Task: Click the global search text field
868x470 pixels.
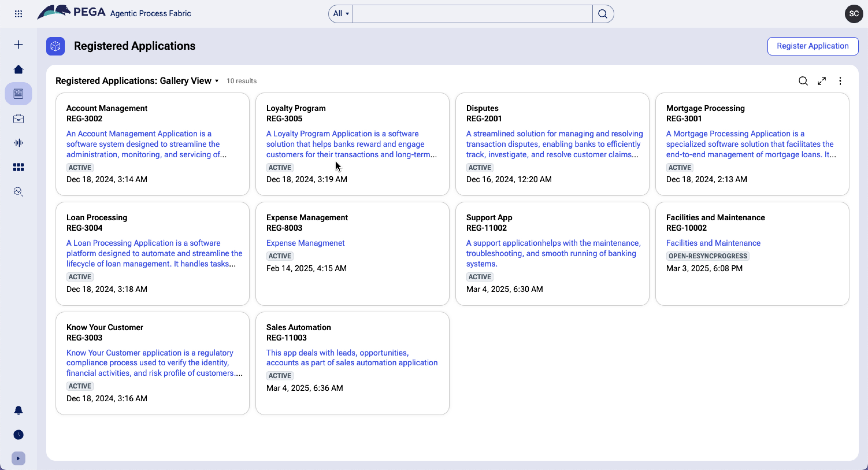Action: [472, 14]
